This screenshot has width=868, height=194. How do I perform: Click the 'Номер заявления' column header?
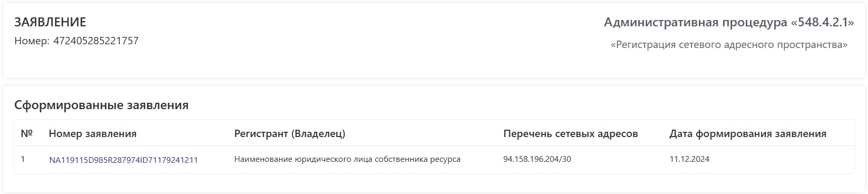click(93, 134)
